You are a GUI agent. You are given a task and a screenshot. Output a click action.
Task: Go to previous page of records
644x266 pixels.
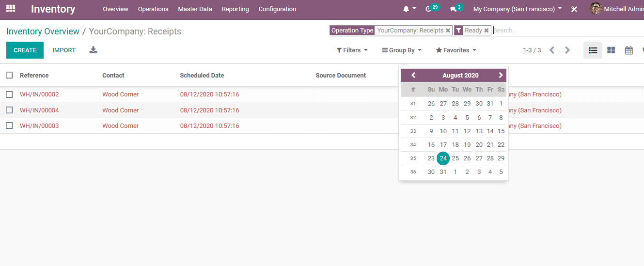coord(552,50)
